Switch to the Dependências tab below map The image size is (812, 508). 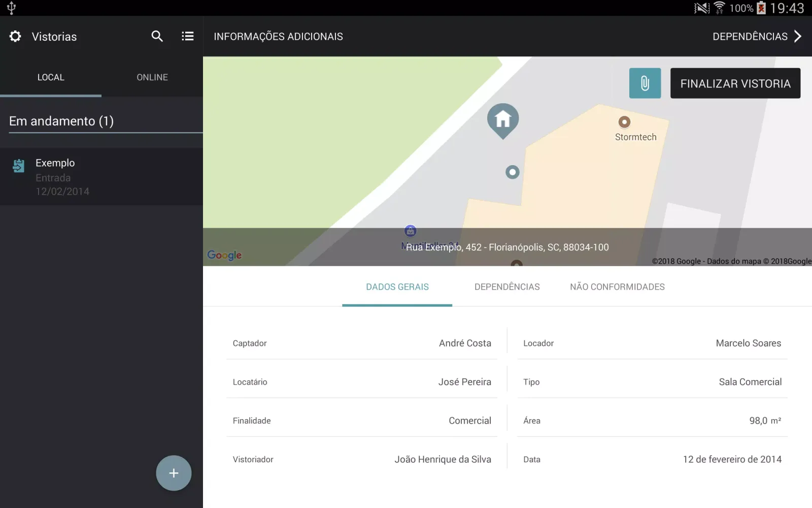pos(507,287)
